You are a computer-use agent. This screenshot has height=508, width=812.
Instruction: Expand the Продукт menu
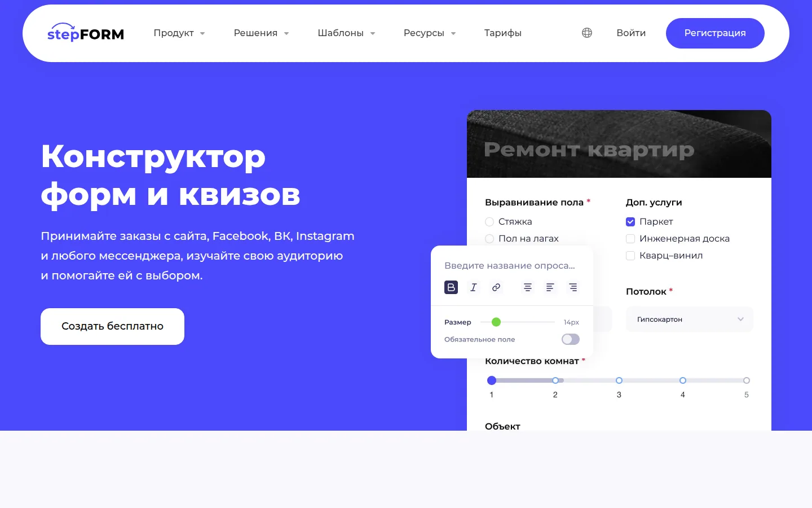click(179, 33)
